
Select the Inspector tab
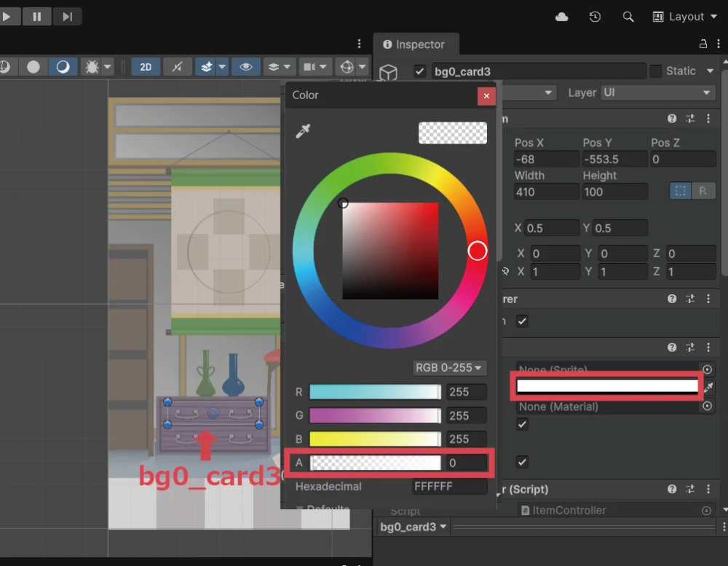click(414, 44)
